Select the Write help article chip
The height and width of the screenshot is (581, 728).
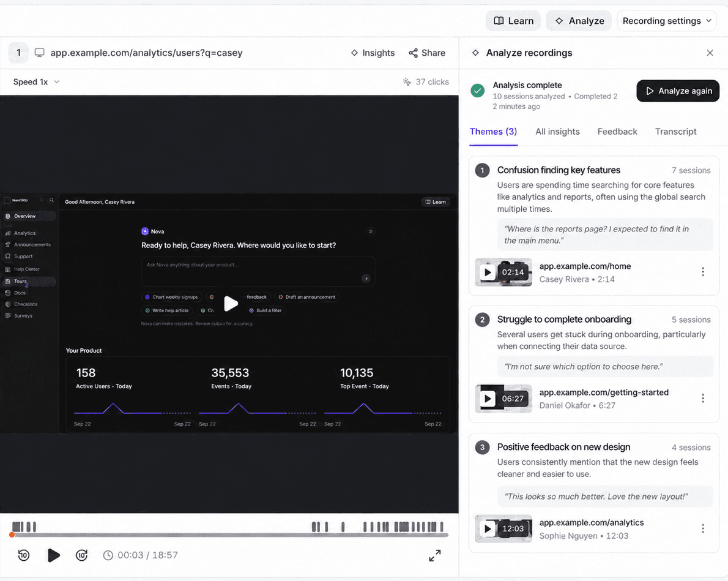click(166, 310)
